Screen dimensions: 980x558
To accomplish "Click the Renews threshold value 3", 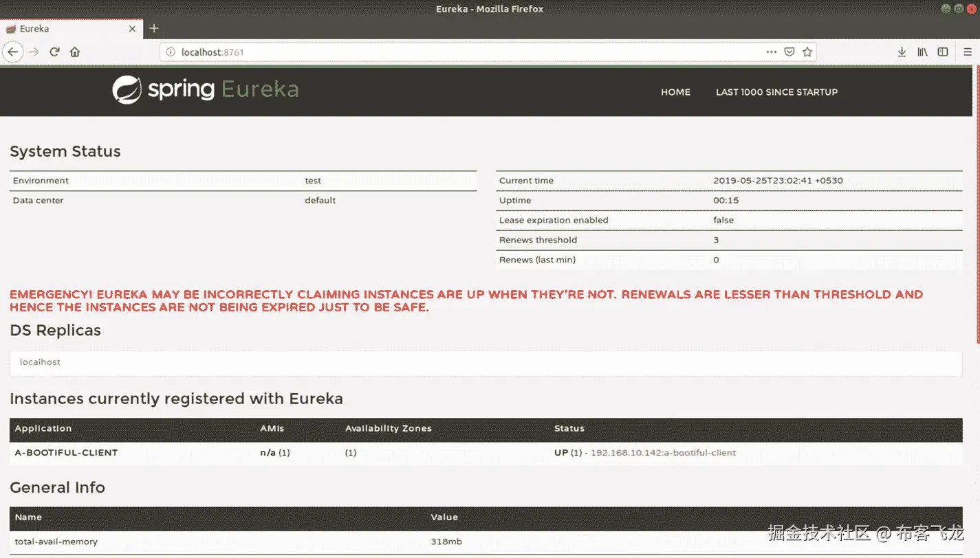I will (x=716, y=240).
